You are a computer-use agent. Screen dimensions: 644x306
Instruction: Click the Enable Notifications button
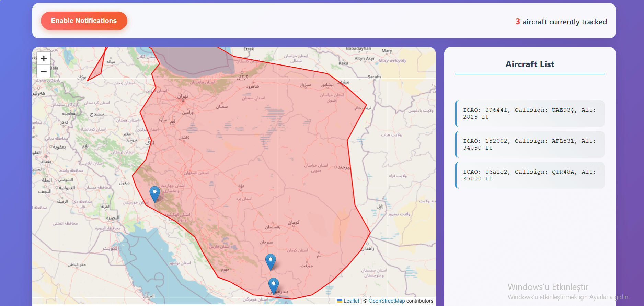click(84, 21)
